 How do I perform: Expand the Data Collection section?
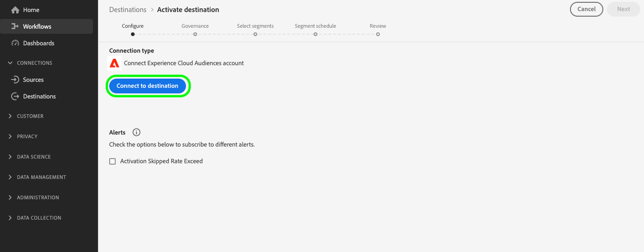[x=10, y=218]
